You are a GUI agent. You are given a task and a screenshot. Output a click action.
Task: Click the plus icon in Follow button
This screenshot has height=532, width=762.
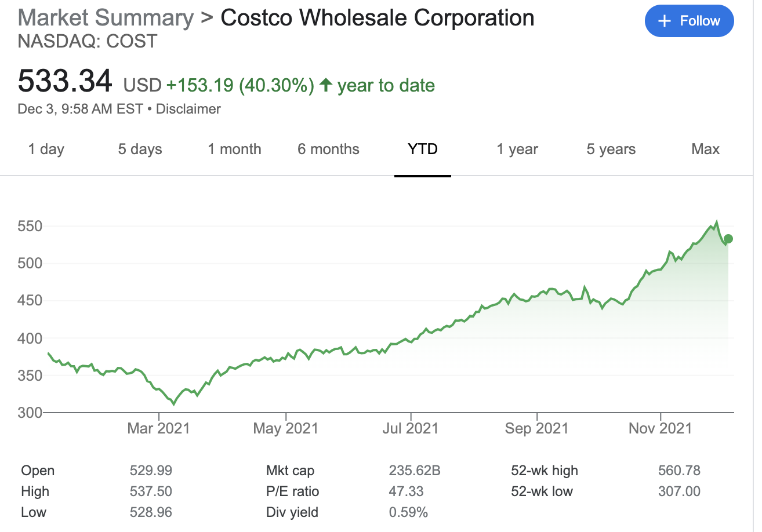tap(665, 21)
